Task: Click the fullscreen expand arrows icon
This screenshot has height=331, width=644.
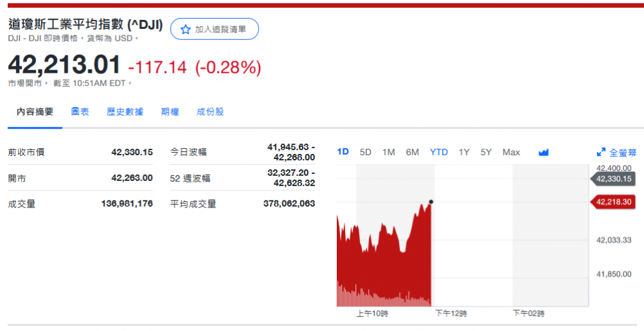Action: [601, 153]
